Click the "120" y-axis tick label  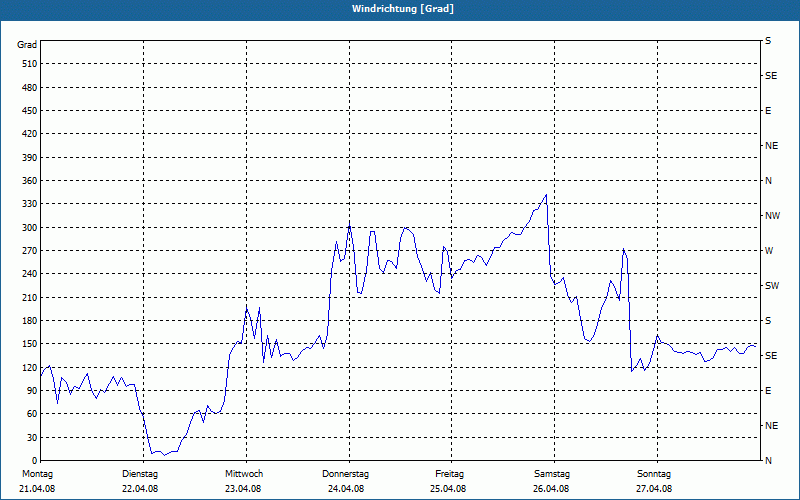click(30, 367)
